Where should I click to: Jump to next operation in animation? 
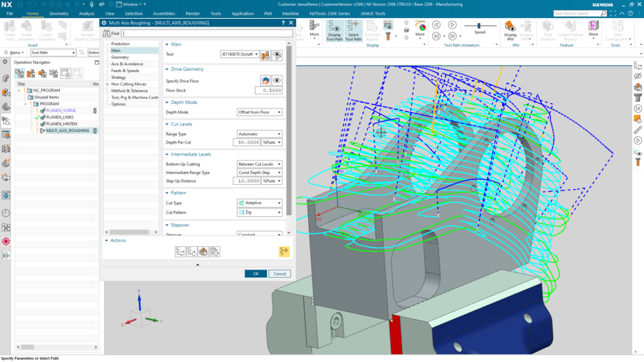pos(452,36)
